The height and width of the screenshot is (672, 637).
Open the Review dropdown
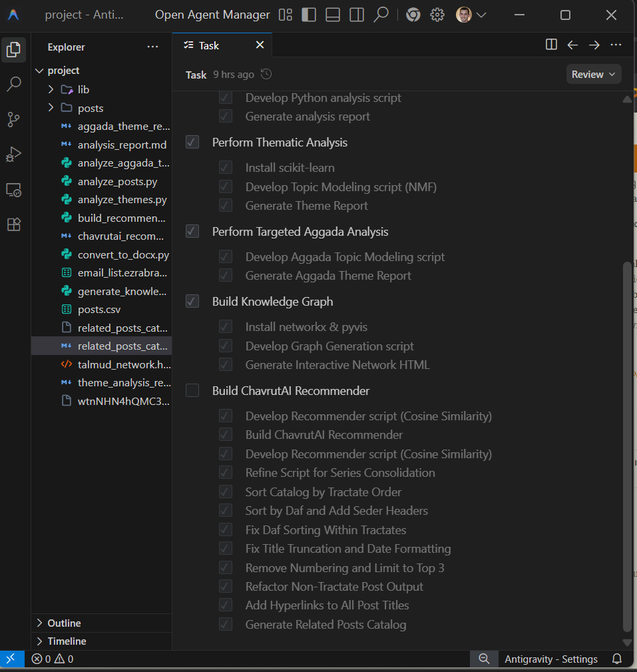594,75
